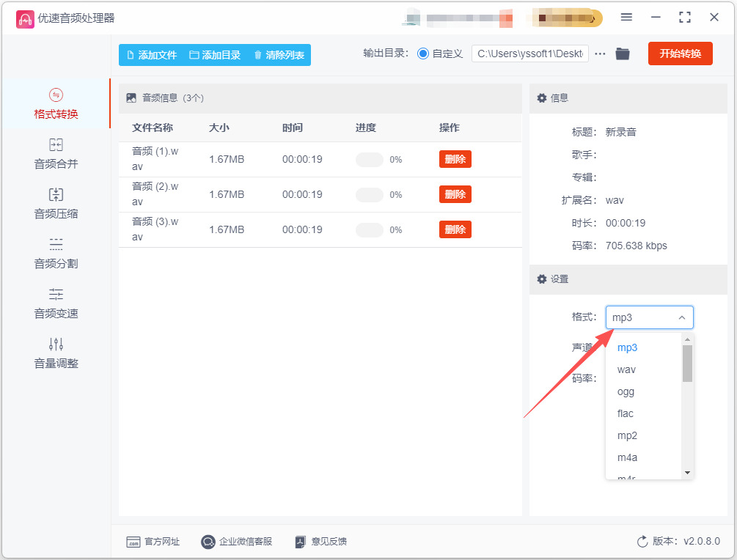This screenshot has width=737, height=560.
Task: Click the 添加目录 add folder button
Action: click(215, 55)
